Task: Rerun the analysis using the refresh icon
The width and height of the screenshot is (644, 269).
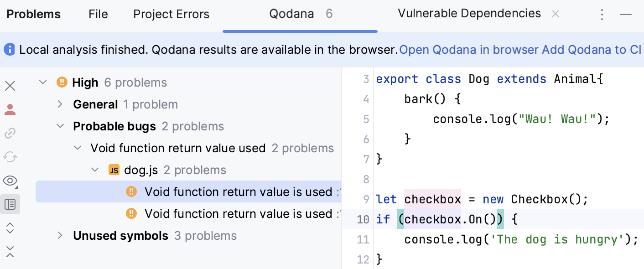Action: 10,157
